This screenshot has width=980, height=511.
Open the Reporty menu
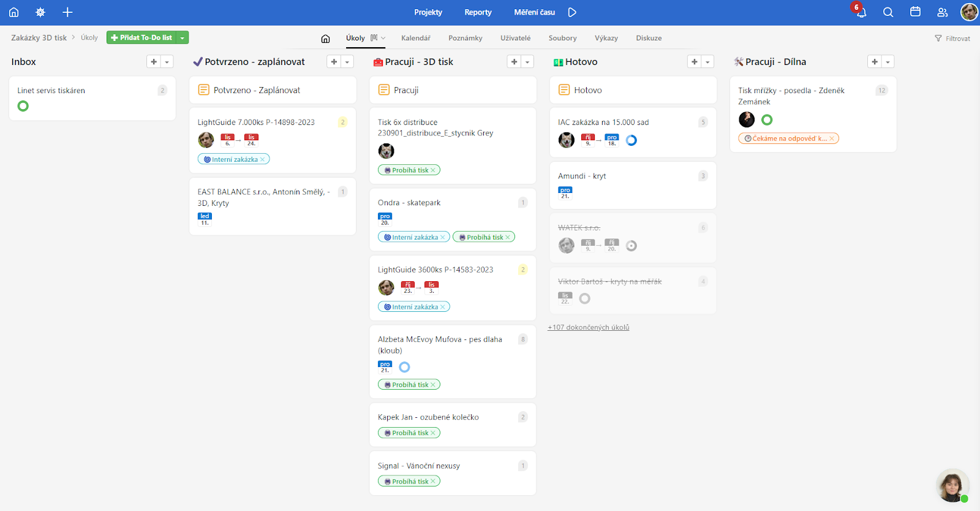pyautogui.click(x=478, y=12)
